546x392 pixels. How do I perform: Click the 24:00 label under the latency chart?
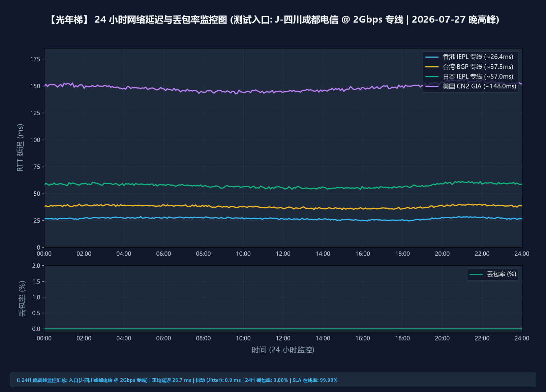click(x=522, y=254)
